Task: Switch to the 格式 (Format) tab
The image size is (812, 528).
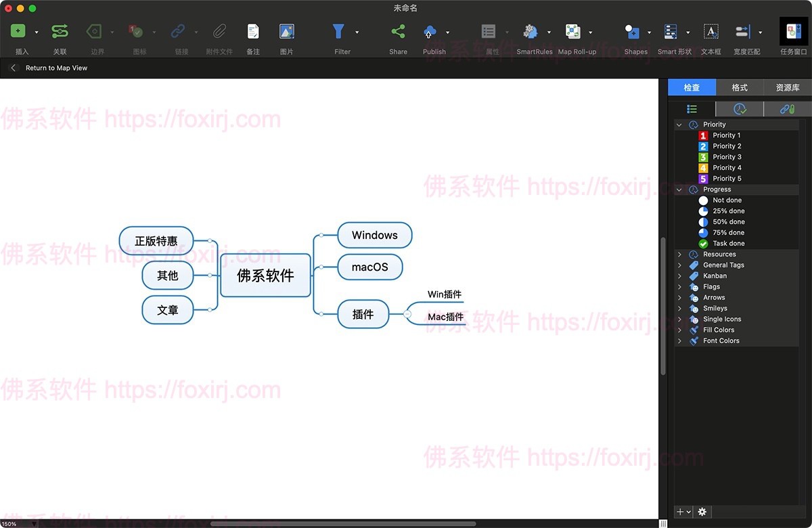Action: click(x=739, y=87)
